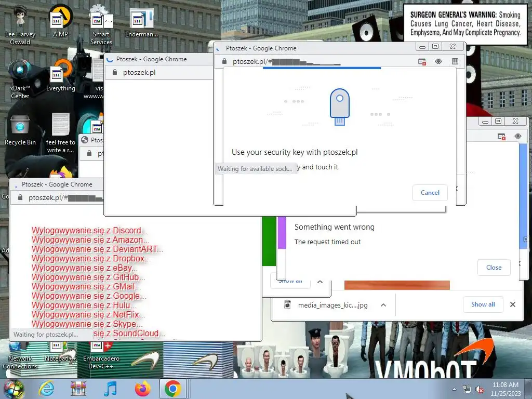
Task: Open the pixel-art app pinned on the taskbar
Action: pos(78,389)
